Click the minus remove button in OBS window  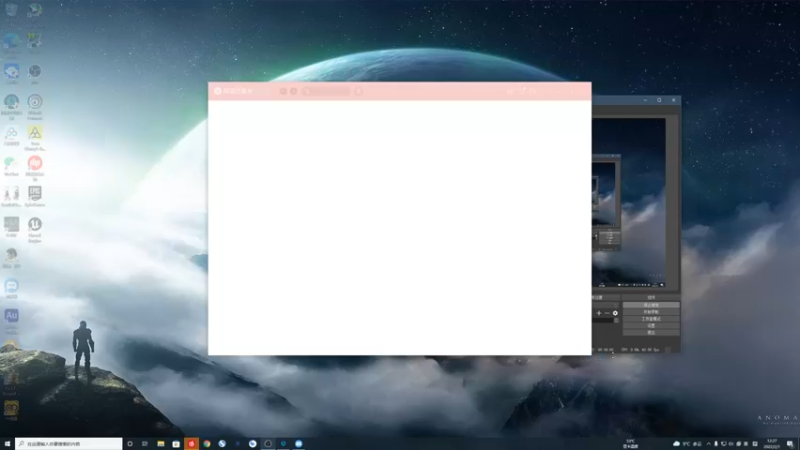[x=607, y=313]
